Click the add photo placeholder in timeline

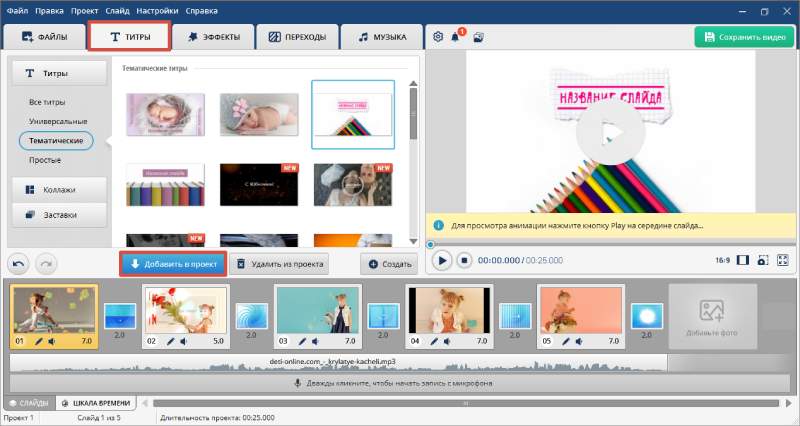point(712,316)
